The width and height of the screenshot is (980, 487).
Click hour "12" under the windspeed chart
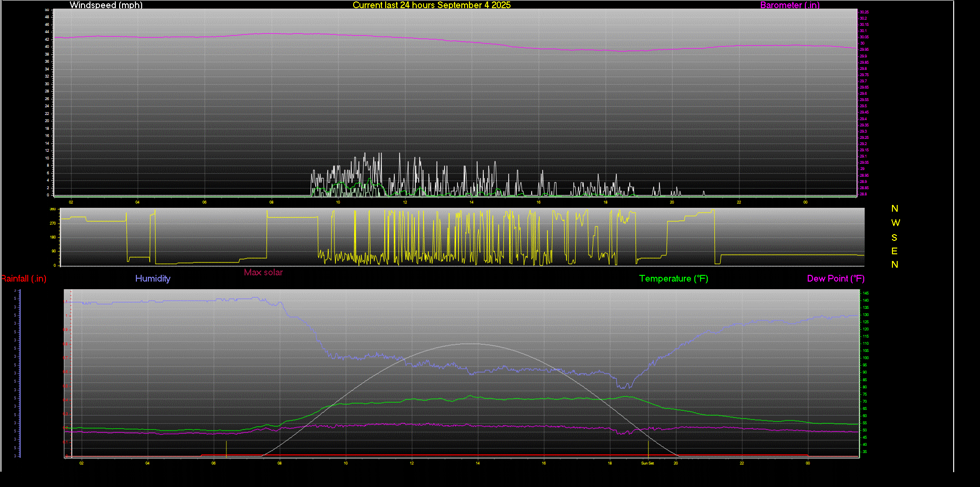405,202
